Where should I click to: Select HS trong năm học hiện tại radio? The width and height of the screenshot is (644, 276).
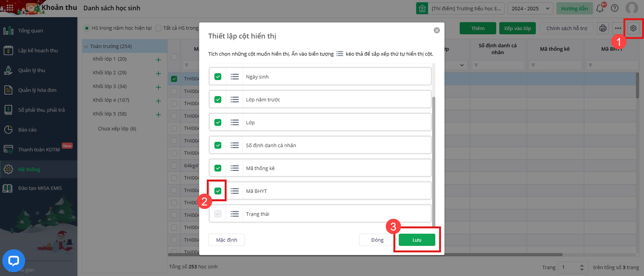(x=87, y=28)
